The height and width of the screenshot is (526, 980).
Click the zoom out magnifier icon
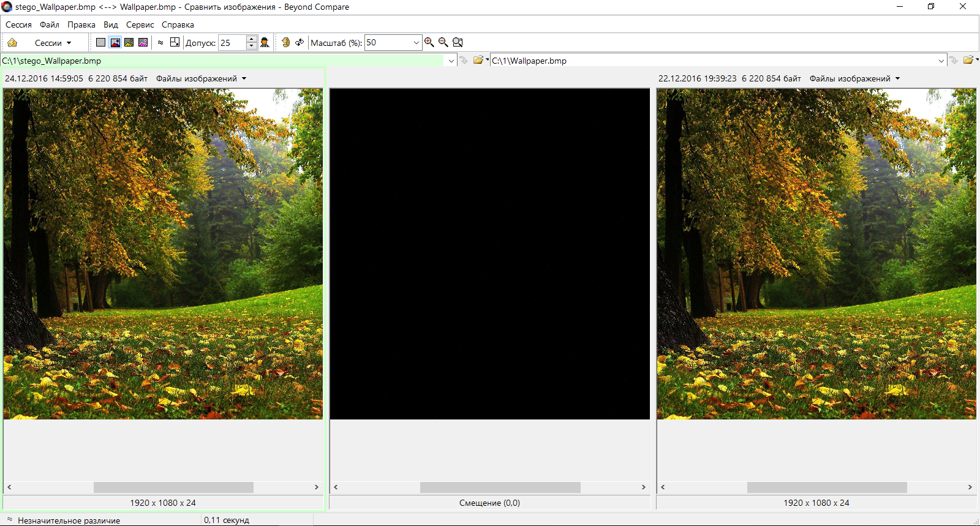[443, 42]
